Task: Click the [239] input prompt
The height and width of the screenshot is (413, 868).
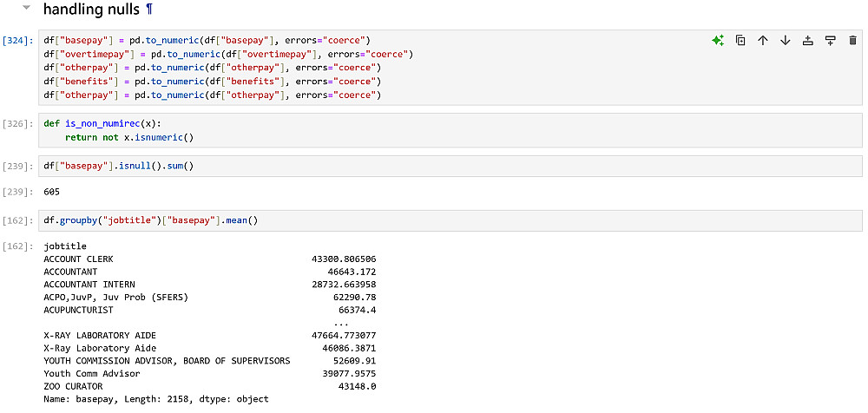Action: pyautogui.click(x=17, y=166)
